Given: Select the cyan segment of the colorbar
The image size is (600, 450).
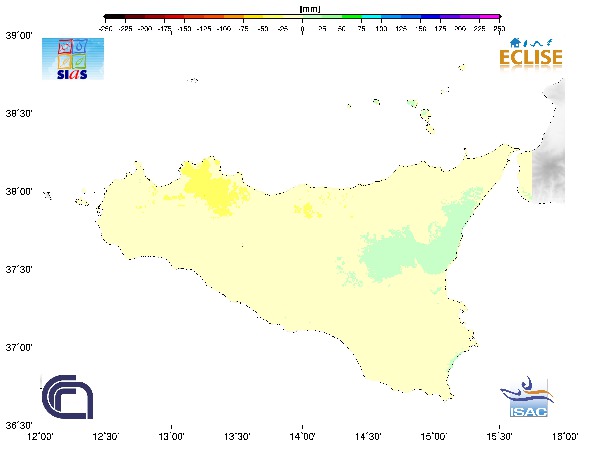Looking at the screenshot, I should click(372, 16).
